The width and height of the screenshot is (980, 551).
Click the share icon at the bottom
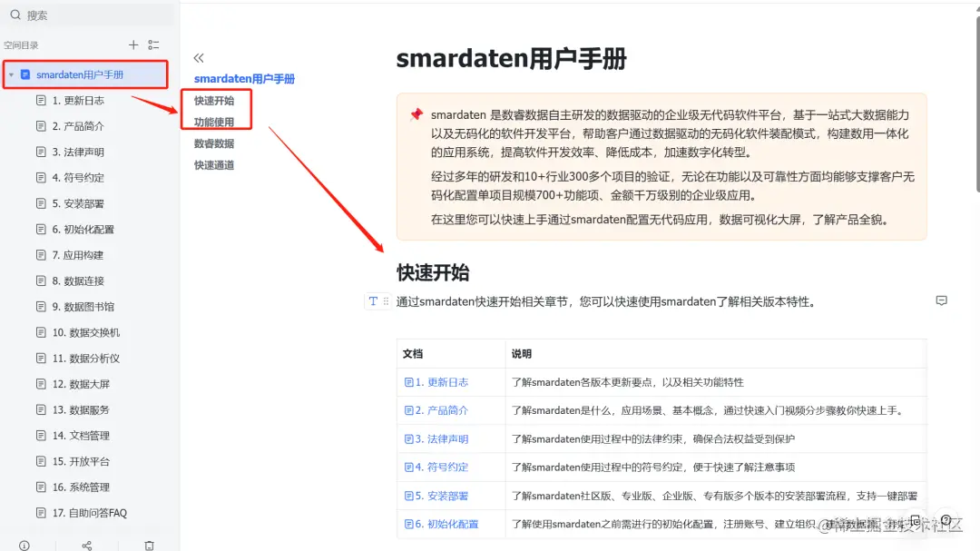pos(86,545)
